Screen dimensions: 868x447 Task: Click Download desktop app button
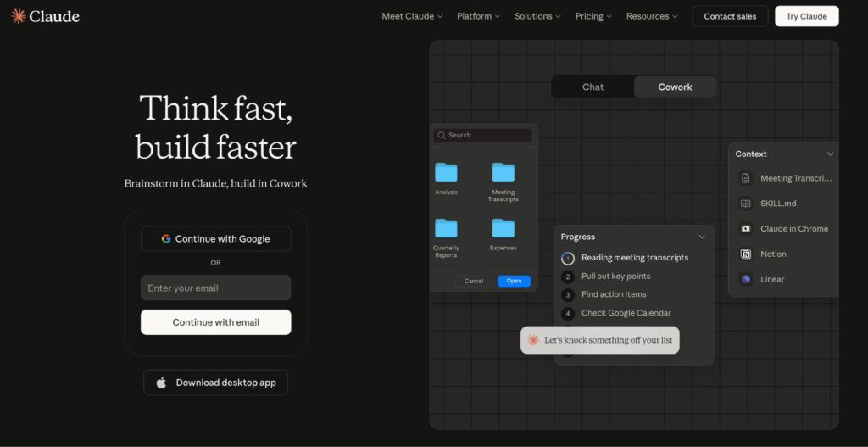click(x=215, y=383)
